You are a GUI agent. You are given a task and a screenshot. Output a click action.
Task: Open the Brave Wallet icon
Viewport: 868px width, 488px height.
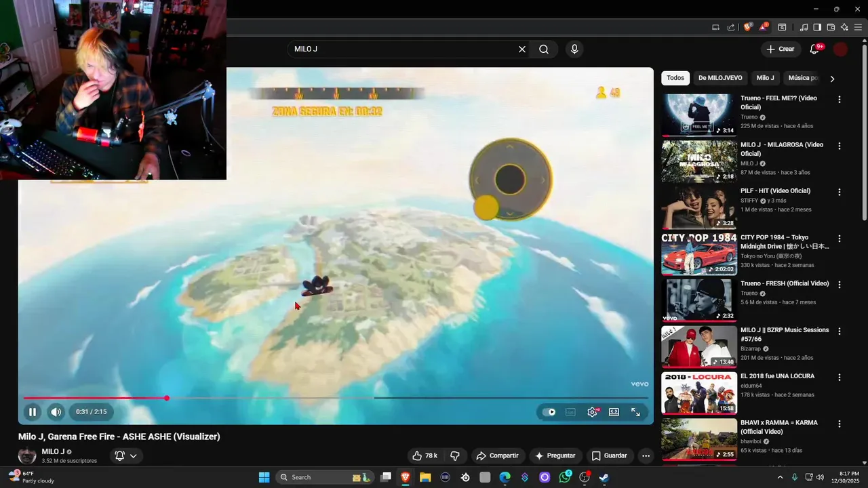pyautogui.click(x=831, y=27)
